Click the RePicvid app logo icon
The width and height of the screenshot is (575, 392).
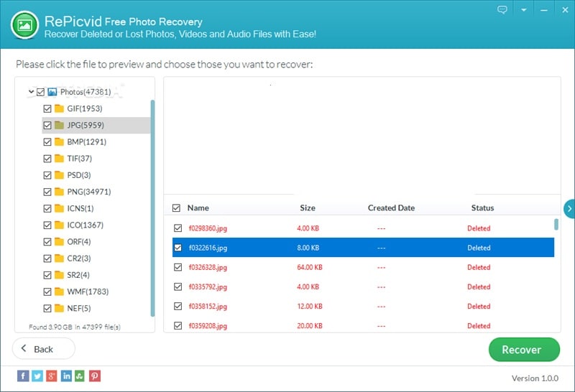24,25
